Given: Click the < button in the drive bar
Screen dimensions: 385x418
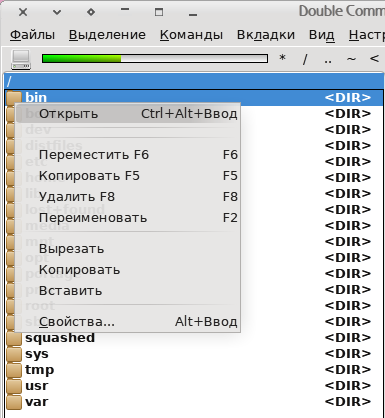Looking at the screenshot, I should 374,59.
